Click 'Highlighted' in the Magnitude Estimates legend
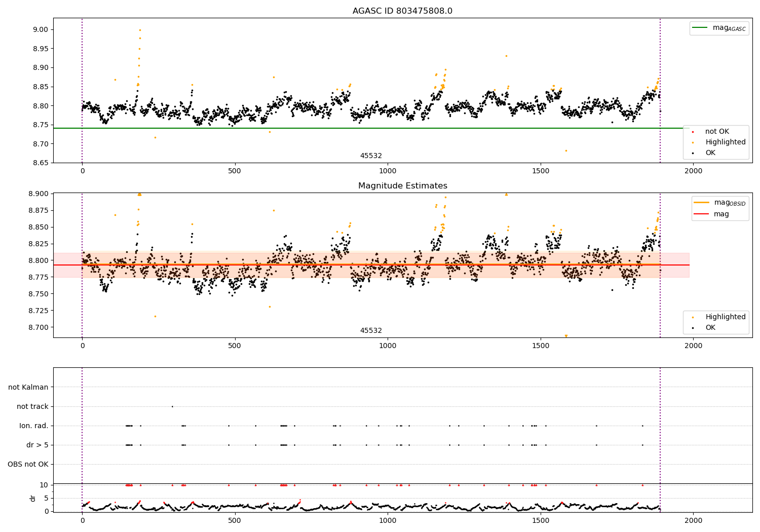 (726, 317)
